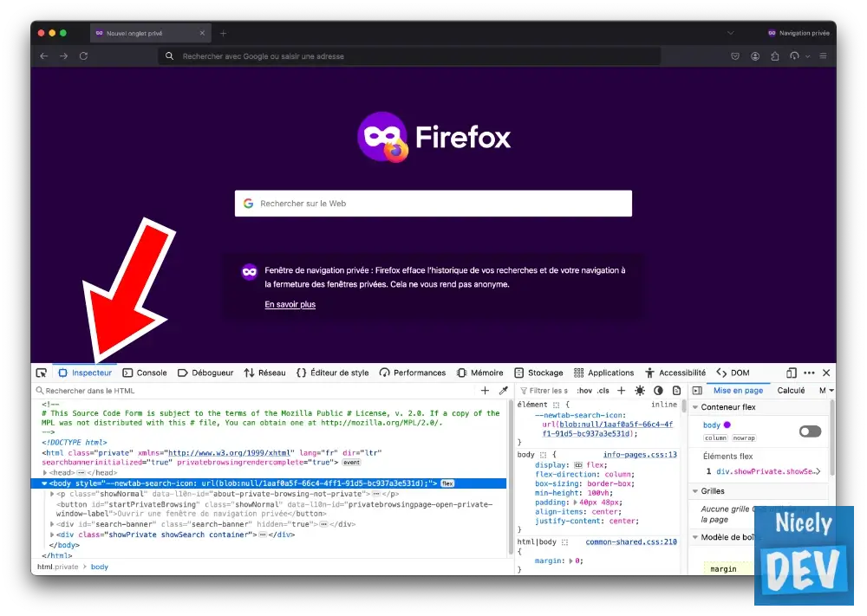Expand the p showNormal node
867x616 pixels.
pos(52,494)
